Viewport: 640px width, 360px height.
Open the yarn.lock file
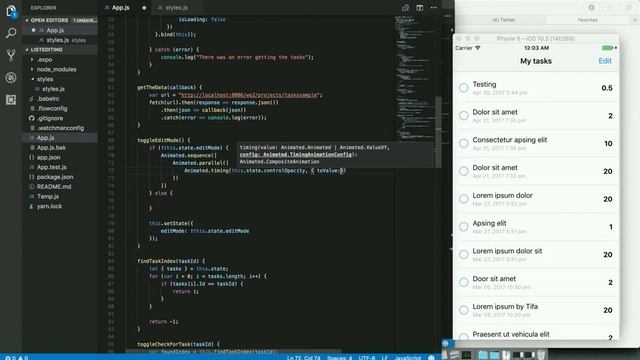(49, 207)
